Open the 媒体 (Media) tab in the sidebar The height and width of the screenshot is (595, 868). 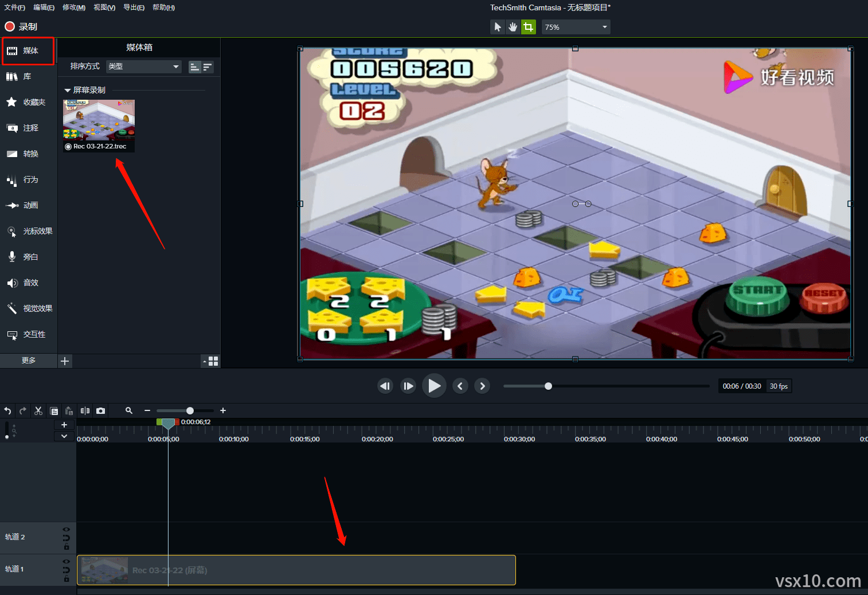pyautogui.click(x=28, y=51)
